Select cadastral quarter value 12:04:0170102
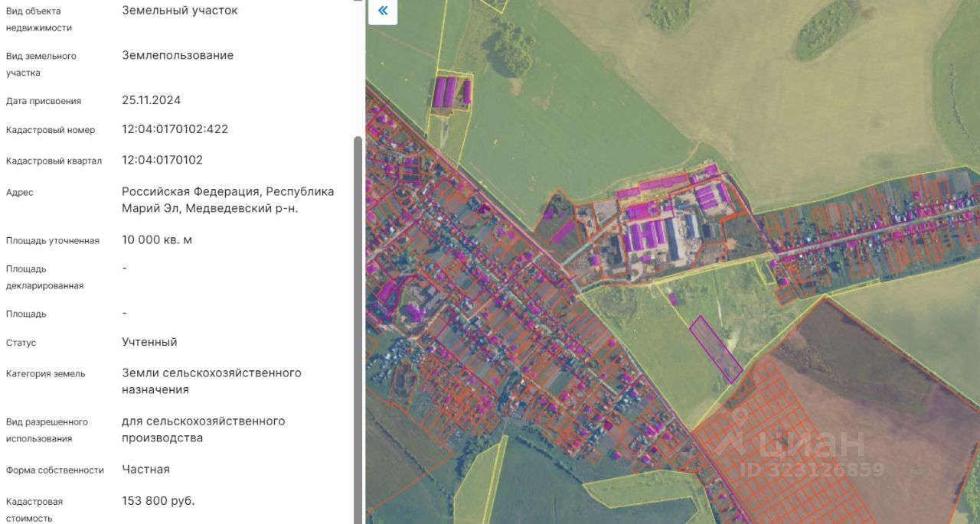Viewport: 980px width, 524px height. point(162,160)
